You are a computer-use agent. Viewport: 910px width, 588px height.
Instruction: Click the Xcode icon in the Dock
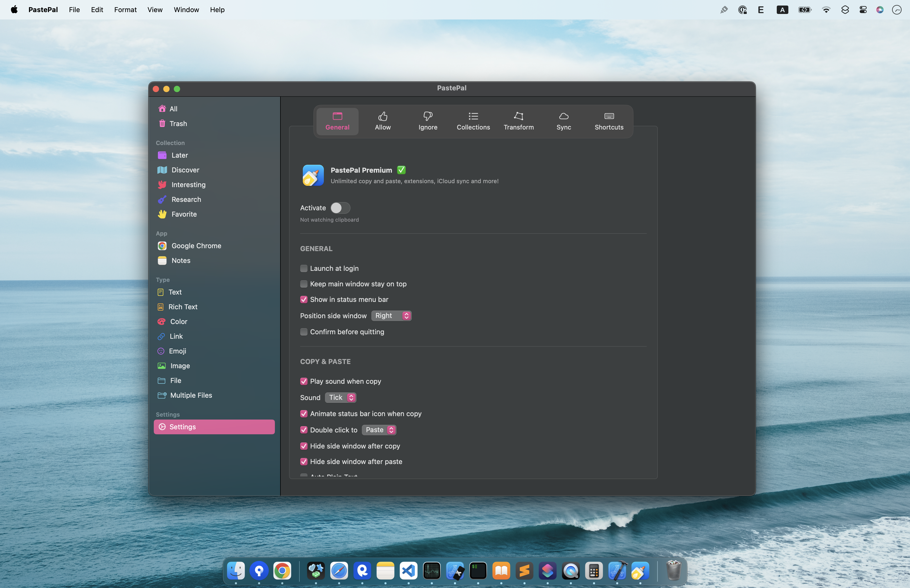tap(617, 571)
